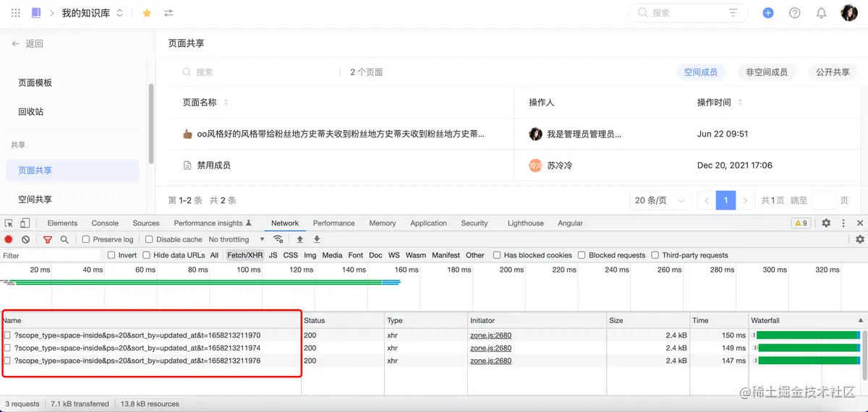Viewport: 868px width, 412px height.
Task: Click the export HAR download arrow
Action: [x=316, y=239]
